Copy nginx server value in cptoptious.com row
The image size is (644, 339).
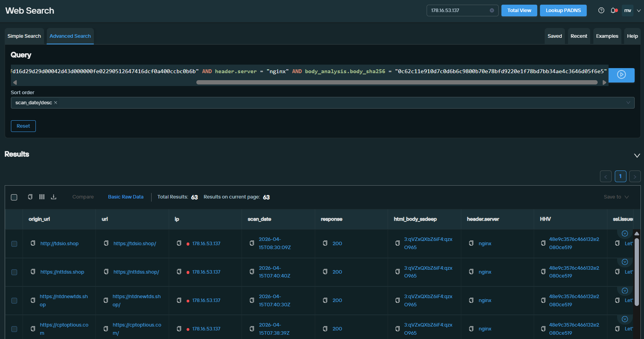471,328
